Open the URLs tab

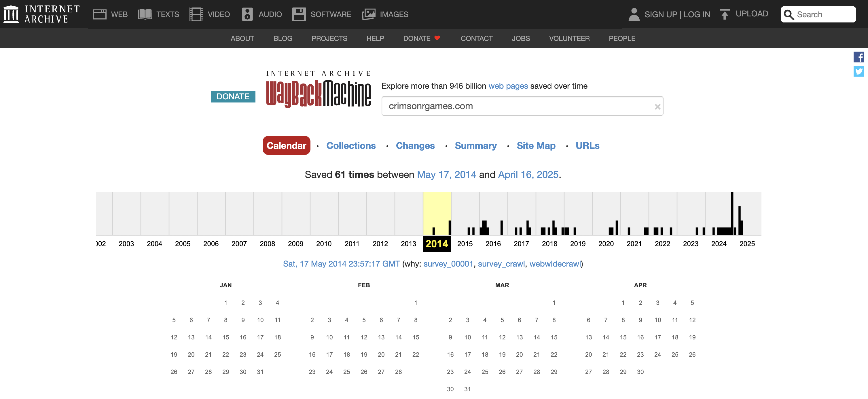click(x=587, y=145)
